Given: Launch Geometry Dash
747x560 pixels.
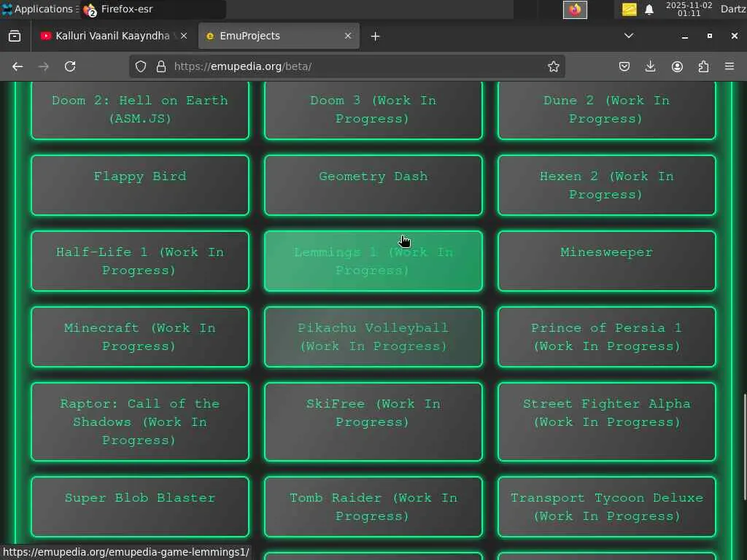Looking at the screenshot, I should coord(373,185).
